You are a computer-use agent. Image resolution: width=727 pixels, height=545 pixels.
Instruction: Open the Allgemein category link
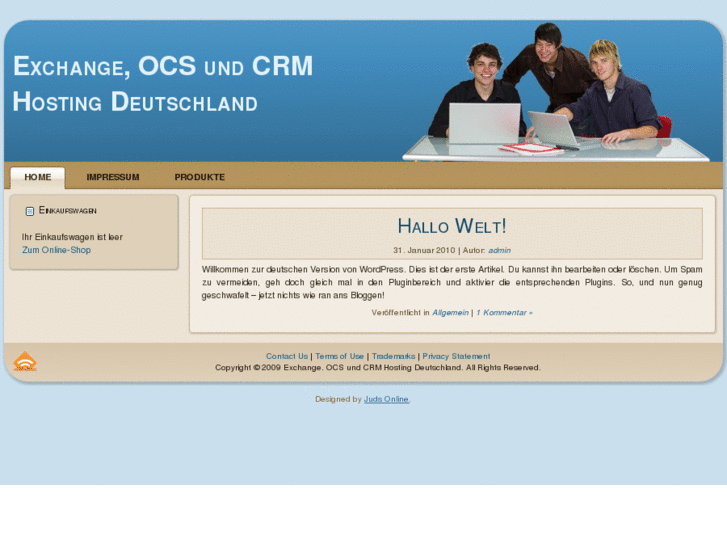coord(450,313)
